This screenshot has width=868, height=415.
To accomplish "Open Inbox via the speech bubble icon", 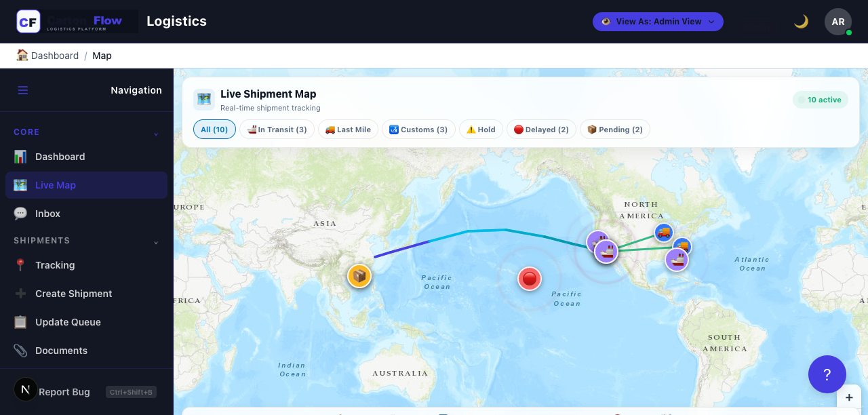I will (x=21, y=214).
